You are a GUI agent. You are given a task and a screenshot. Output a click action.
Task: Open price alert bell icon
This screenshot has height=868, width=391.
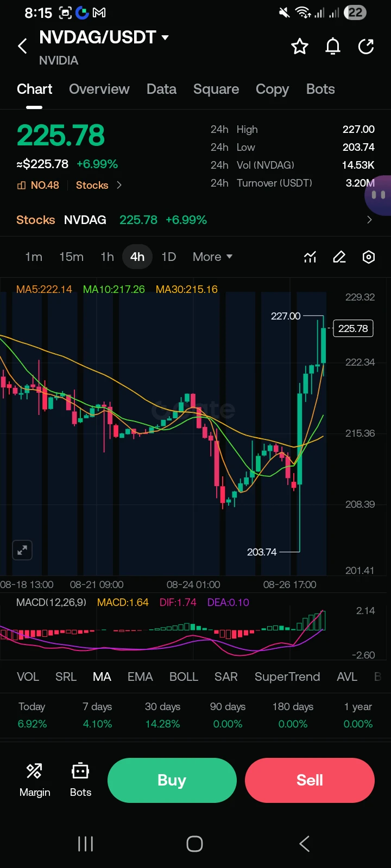coord(333,47)
